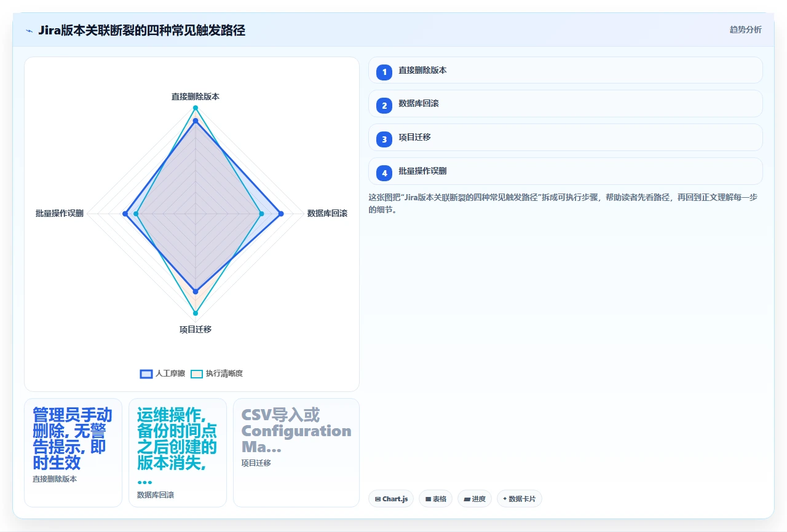Click the icon in the Chart.js tag
Screen dimensions: 787x532
[378, 499]
